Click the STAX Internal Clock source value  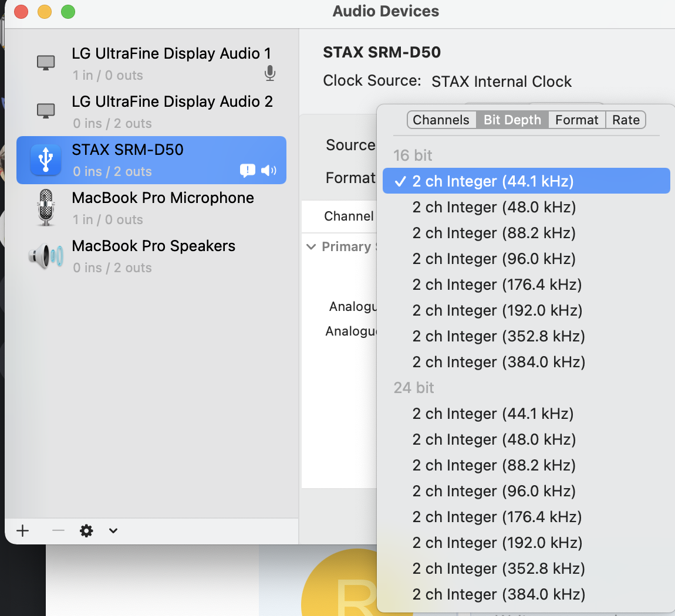(x=501, y=82)
